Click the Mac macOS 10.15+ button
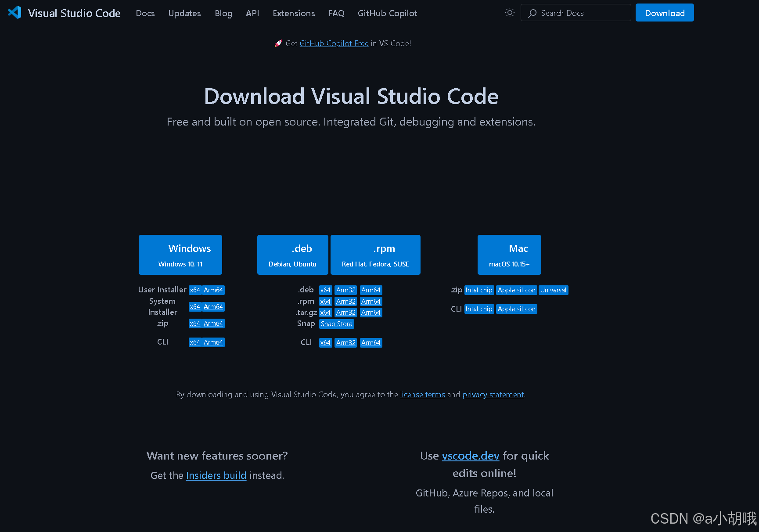 click(509, 255)
